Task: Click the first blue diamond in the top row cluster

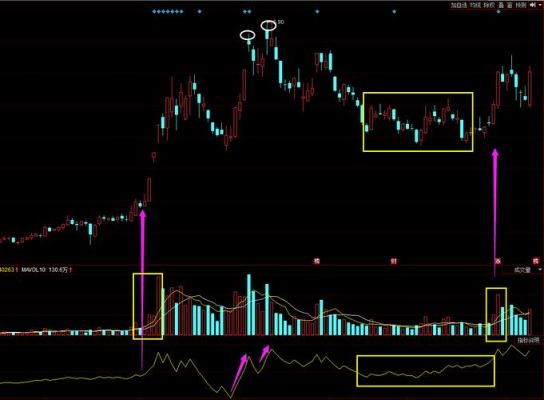Action: [x=154, y=11]
